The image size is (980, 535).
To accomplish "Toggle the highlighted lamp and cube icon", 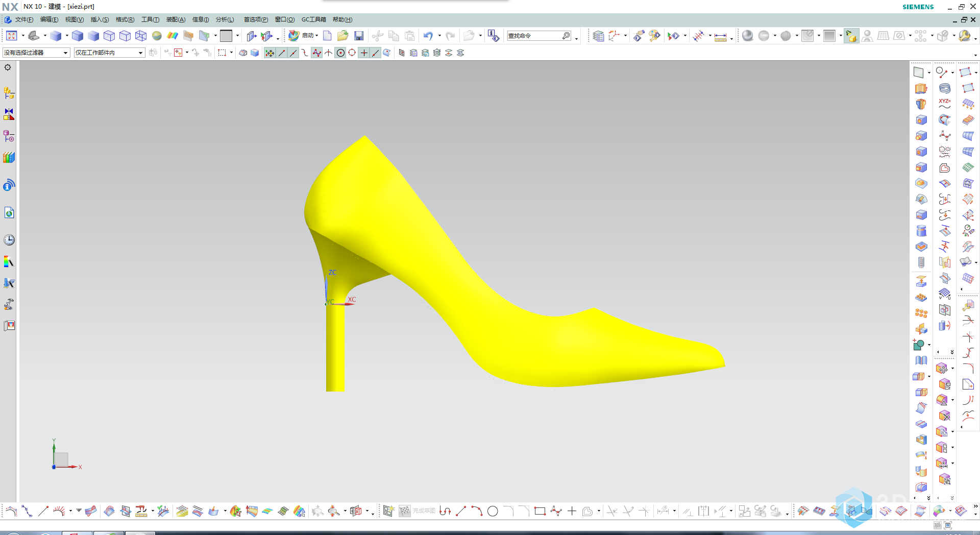I will 851,36.
